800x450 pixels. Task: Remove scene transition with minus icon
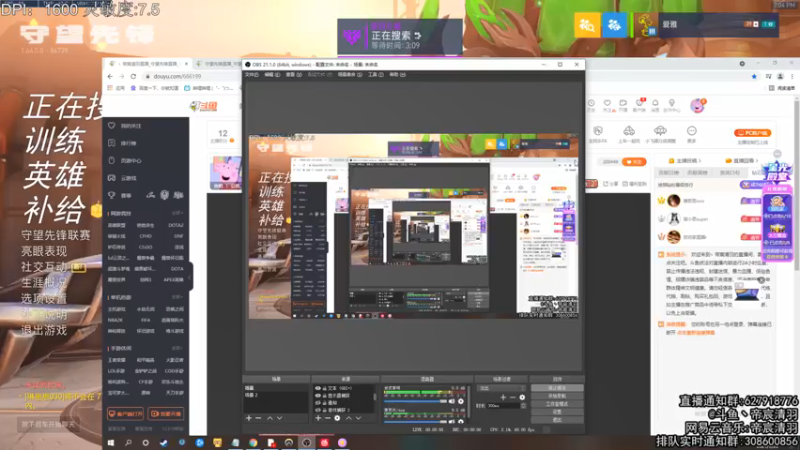click(x=513, y=397)
